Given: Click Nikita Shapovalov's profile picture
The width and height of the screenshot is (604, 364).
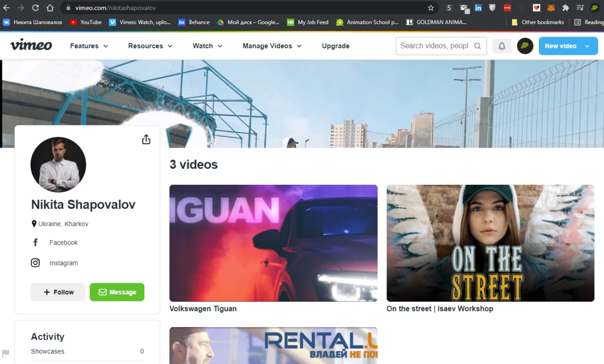Looking at the screenshot, I should coord(59,165).
